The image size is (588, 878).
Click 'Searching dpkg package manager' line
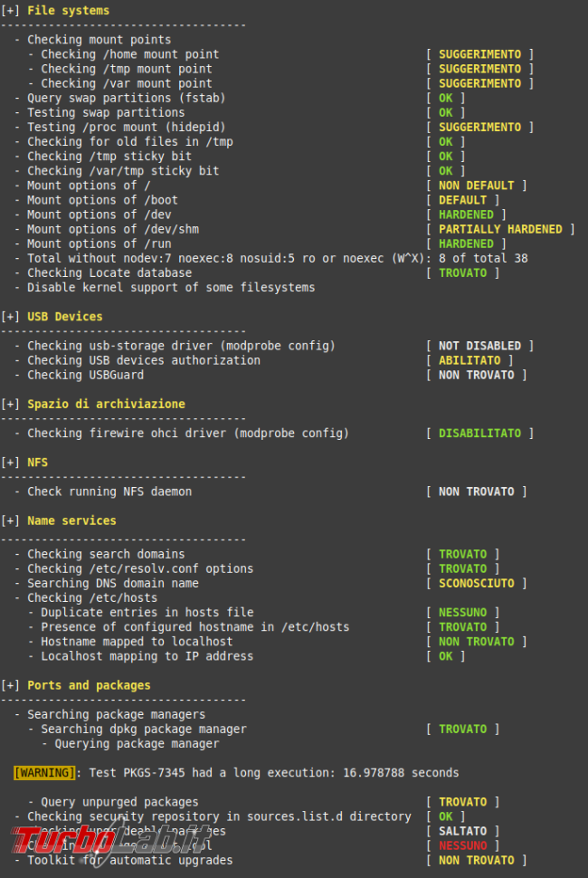pos(144,729)
